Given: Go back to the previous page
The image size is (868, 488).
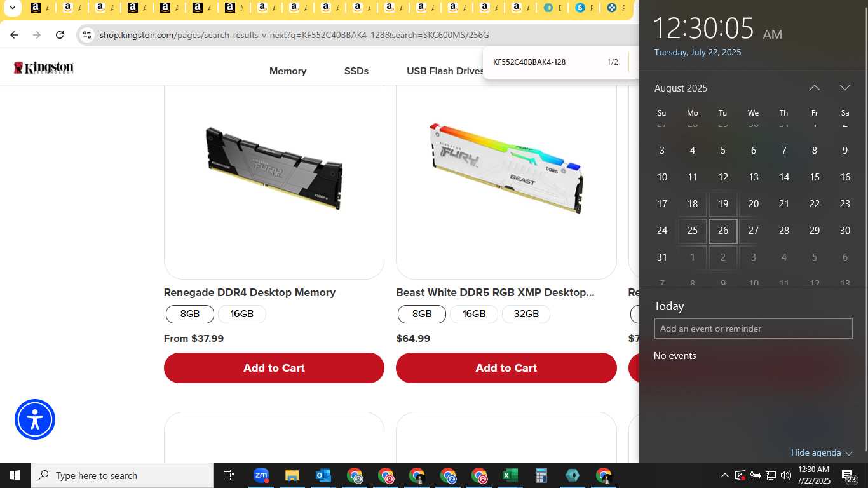Looking at the screenshot, I should [14, 35].
